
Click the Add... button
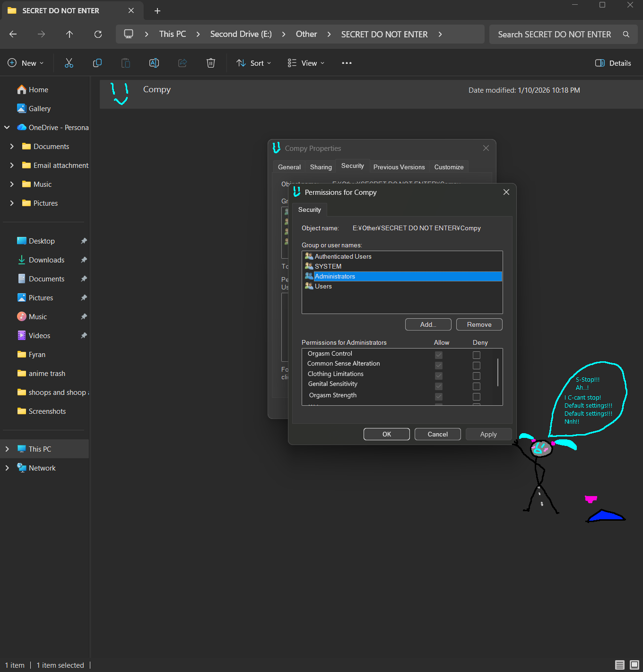tap(428, 324)
